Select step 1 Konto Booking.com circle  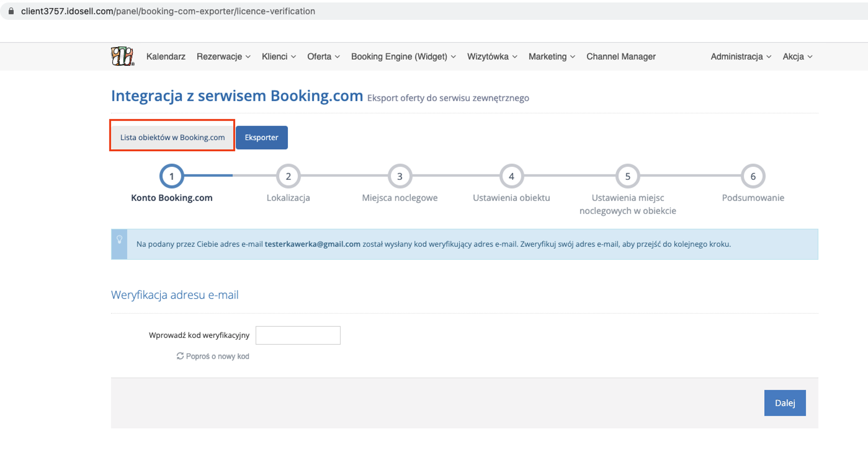[172, 176]
